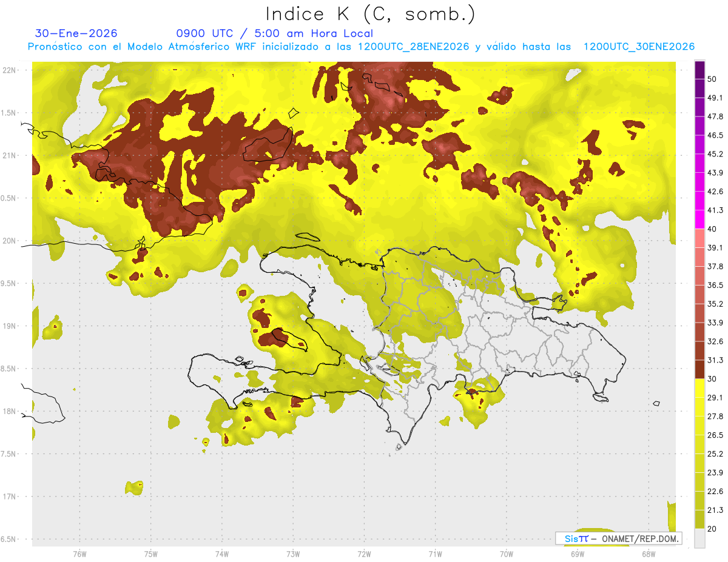Click the latitude axis label '20N'

click(10, 241)
